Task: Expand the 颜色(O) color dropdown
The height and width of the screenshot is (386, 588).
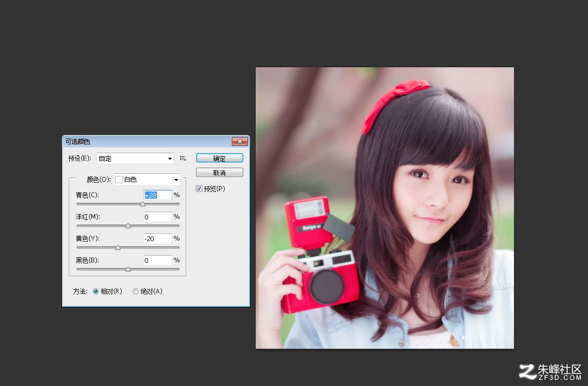Action: (x=147, y=180)
